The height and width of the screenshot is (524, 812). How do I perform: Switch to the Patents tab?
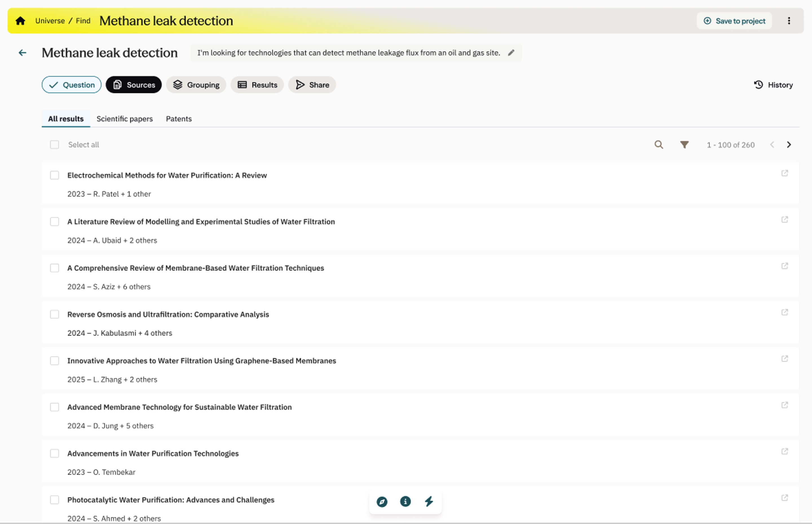[x=179, y=119]
